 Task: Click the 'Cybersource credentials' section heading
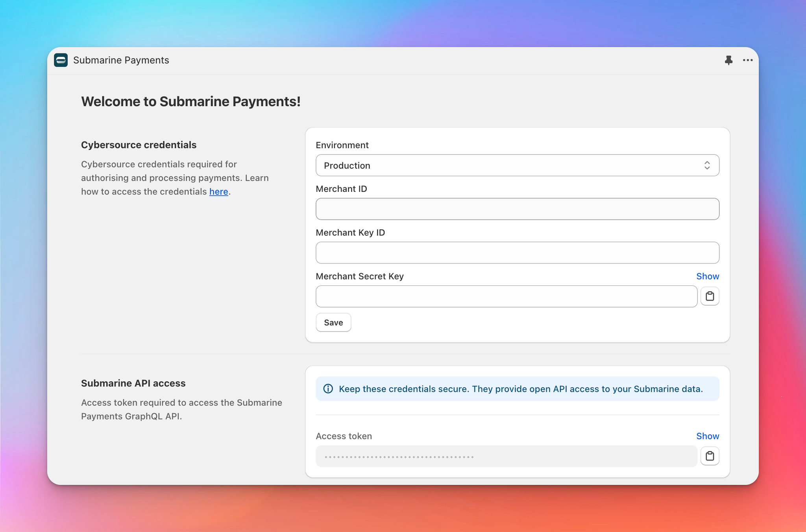pos(139,145)
